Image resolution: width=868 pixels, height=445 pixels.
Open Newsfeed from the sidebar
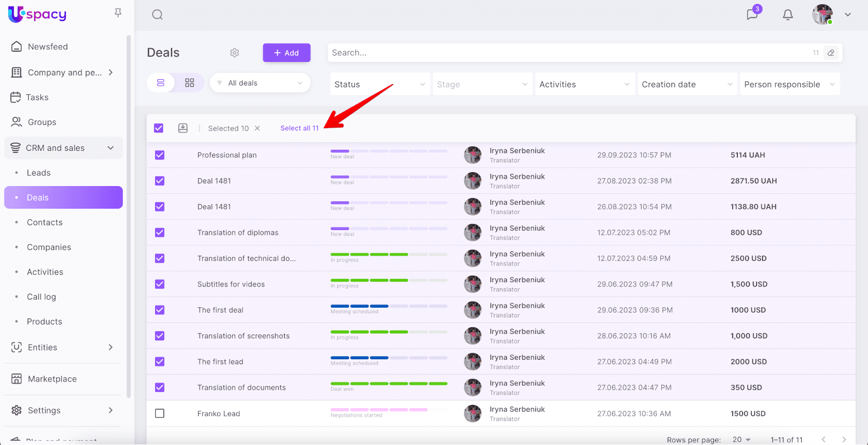[x=48, y=47]
